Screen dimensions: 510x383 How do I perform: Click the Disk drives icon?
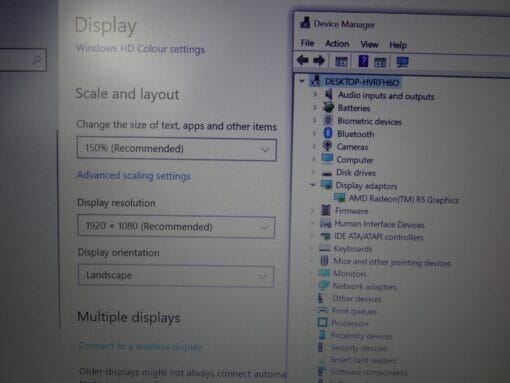click(x=327, y=173)
